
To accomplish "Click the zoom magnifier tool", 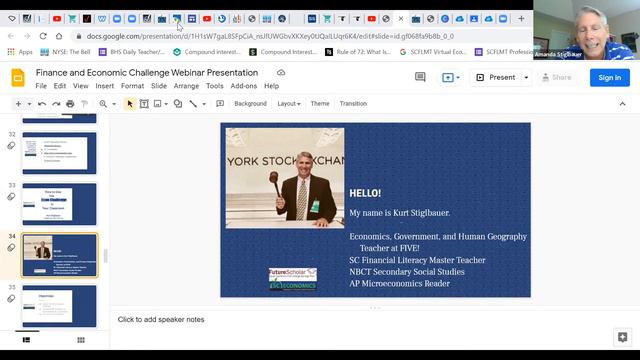I will point(103,104).
